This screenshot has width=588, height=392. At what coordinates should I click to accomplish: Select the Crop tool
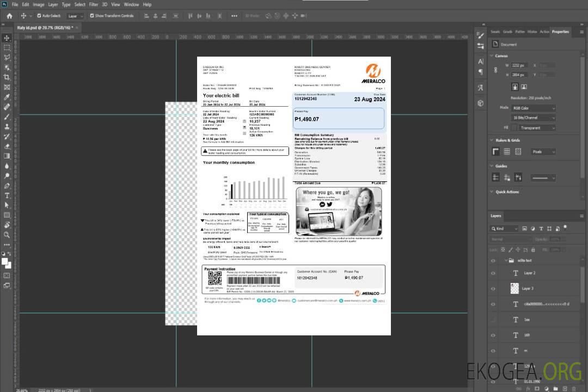point(7,77)
